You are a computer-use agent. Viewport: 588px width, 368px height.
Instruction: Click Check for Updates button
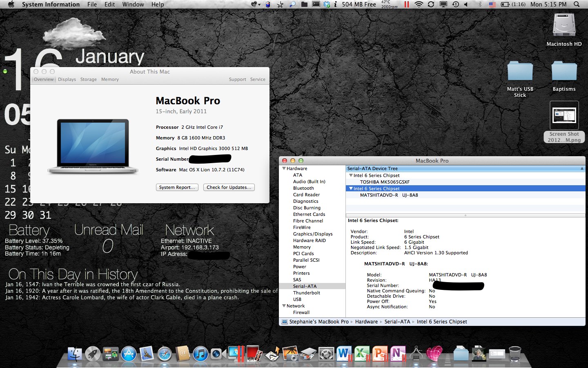pyautogui.click(x=229, y=187)
